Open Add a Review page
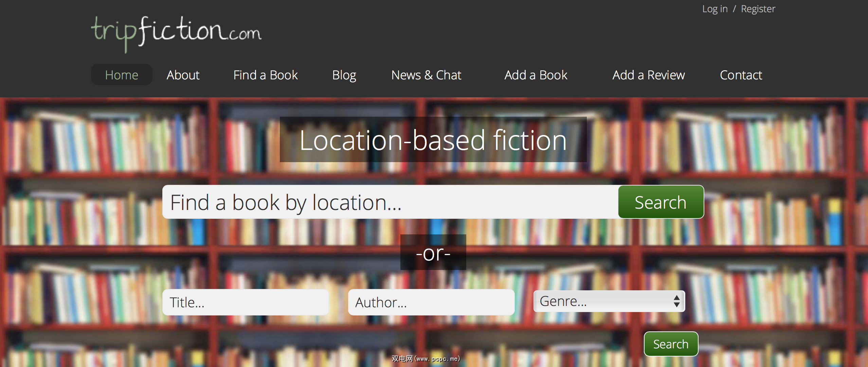The width and height of the screenshot is (868, 367). click(648, 75)
